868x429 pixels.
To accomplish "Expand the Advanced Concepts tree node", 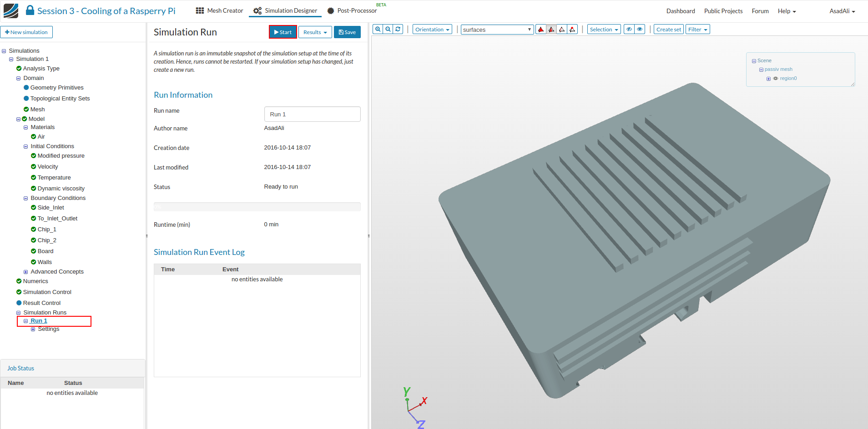I will coord(26,272).
